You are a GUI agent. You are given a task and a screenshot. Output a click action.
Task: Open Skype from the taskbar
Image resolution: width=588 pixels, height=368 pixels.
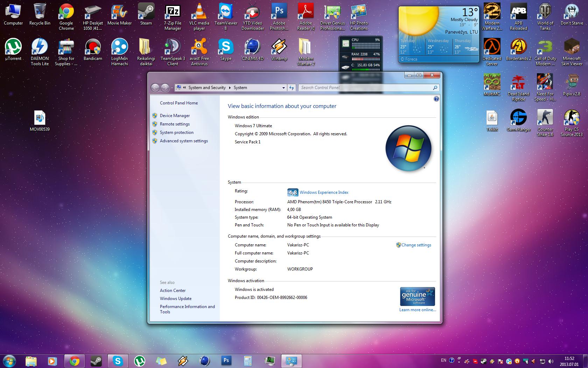(118, 361)
